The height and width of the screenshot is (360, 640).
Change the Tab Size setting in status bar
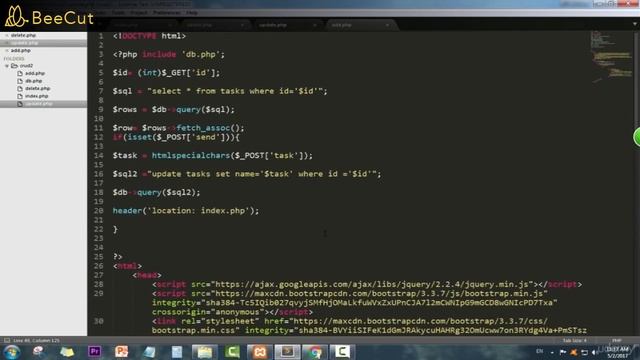(574, 340)
